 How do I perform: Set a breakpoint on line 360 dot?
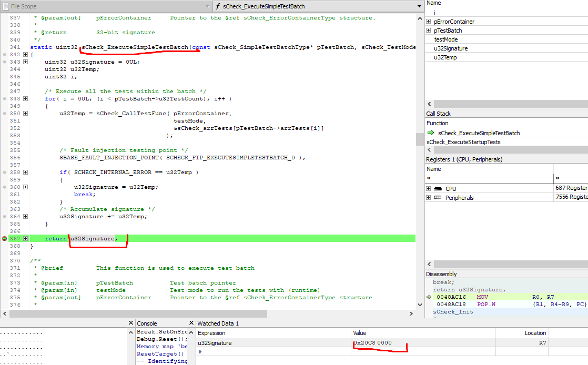[x=5, y=187]
